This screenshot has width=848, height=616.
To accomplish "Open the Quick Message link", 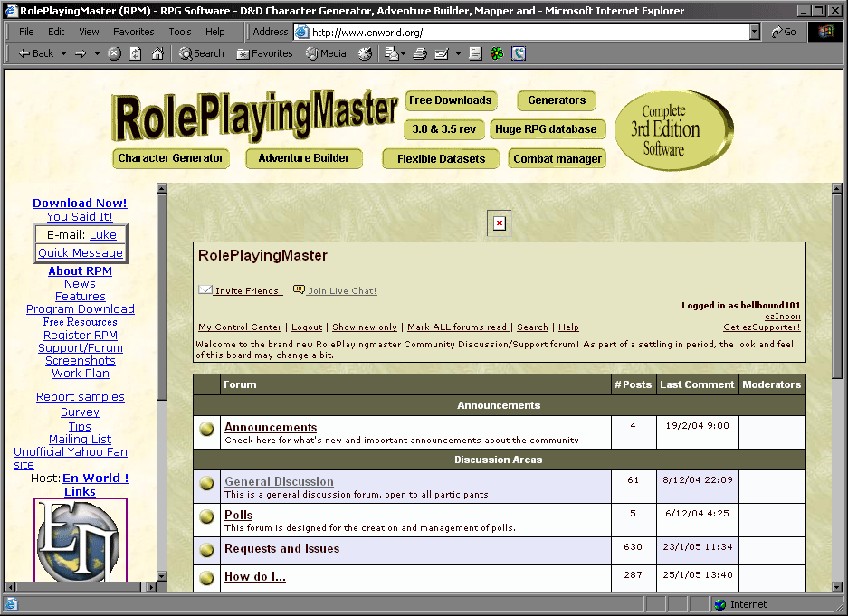I will [81, 253].
